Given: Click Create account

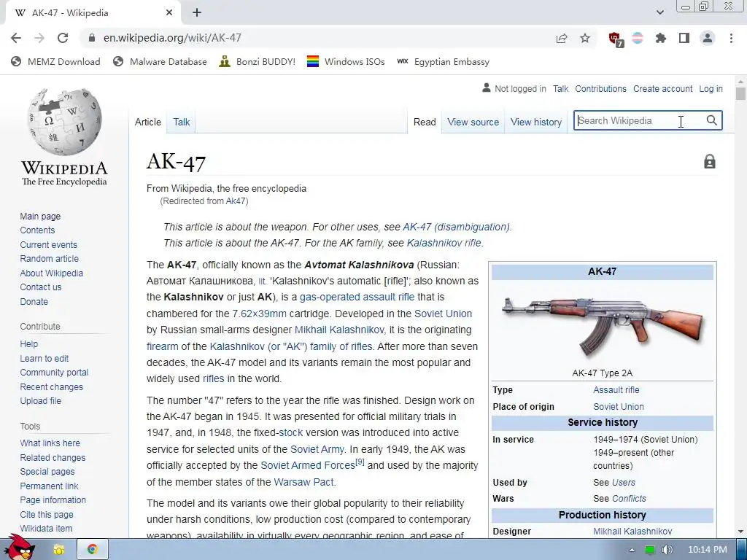Looking at the screenshot, I should [662, 88].
